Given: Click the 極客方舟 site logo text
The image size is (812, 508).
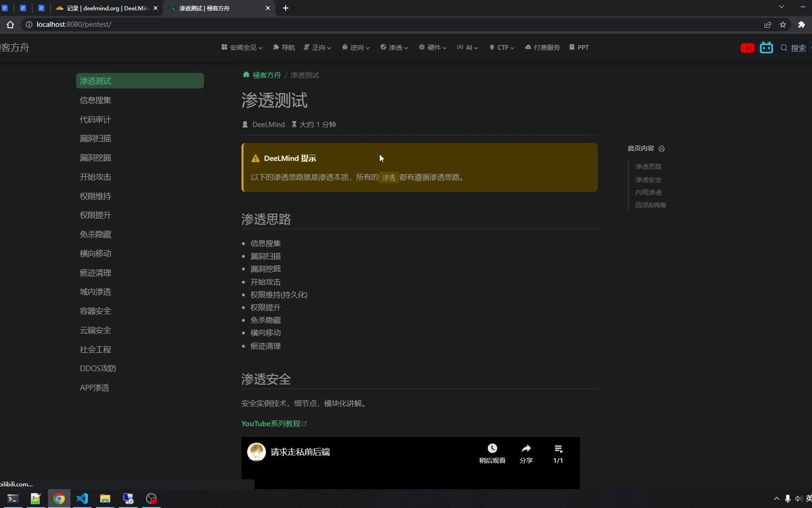Looking at the screenshot, I should pyautogui.click(x=15, y=48).
